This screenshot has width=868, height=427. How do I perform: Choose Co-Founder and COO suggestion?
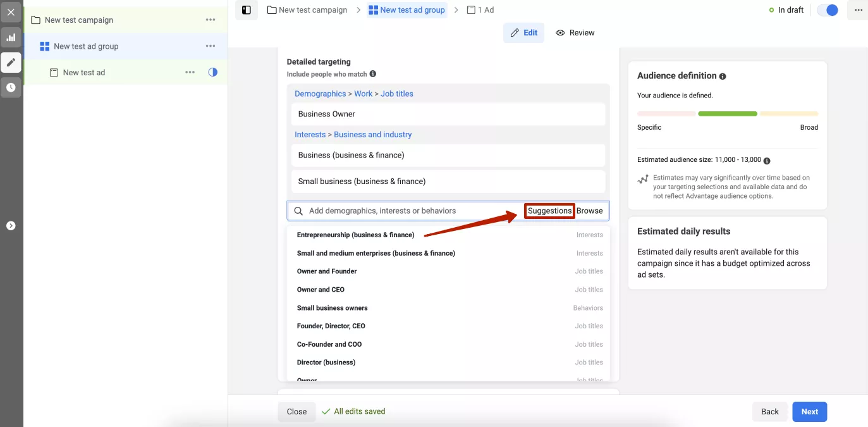pos(448,344)
